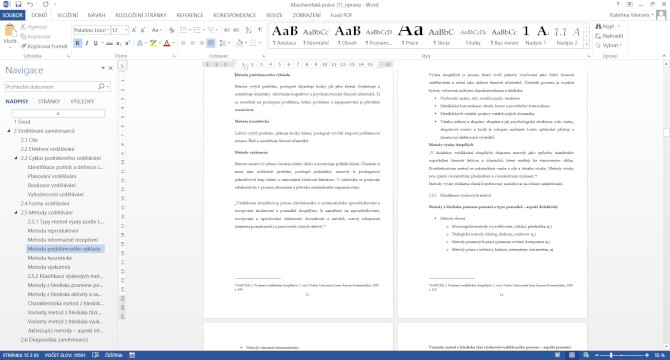Open the SOUBOR file menu button

pyautogui.click(x=13, y=15)
